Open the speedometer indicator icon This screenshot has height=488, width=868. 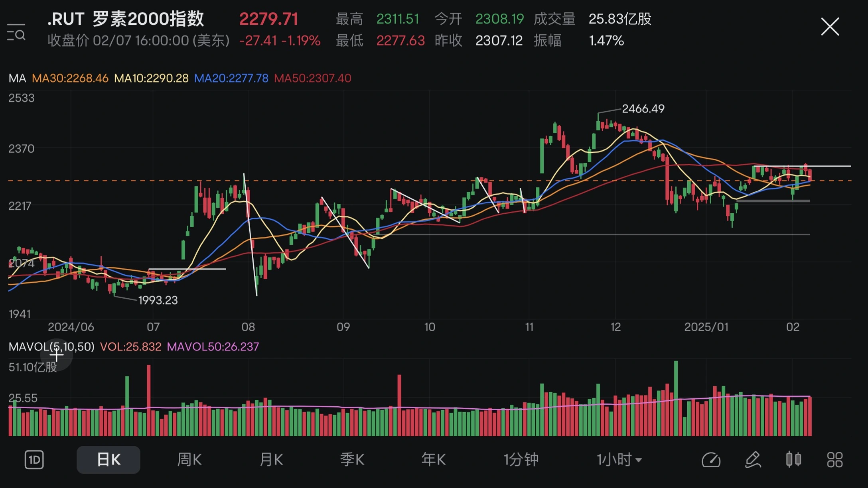[711, 460]
